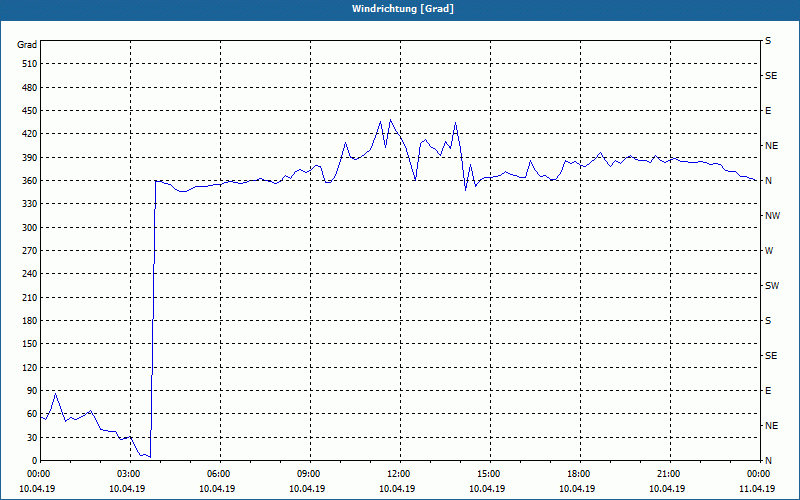800x500 pixels.
Task: Click the 450 y-axis value
Action: [x=30, y=111]
